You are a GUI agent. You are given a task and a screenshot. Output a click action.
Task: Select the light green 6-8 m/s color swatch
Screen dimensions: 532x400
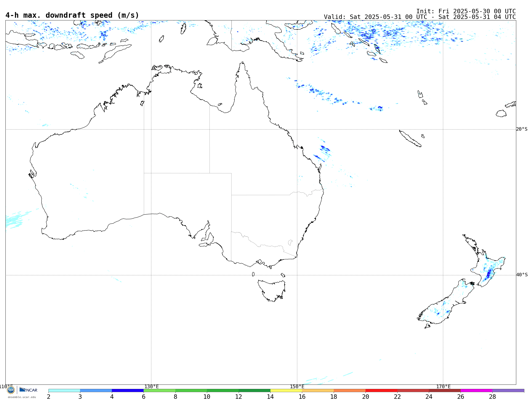click(159, 391)
